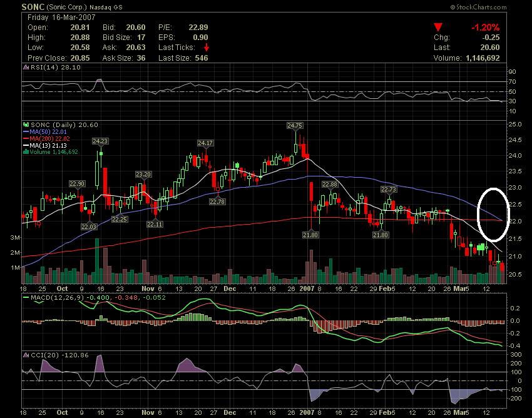Click the MACD histogram value -0.052
Viewport: 532px width, 418px height.
(x=155, y=298)
